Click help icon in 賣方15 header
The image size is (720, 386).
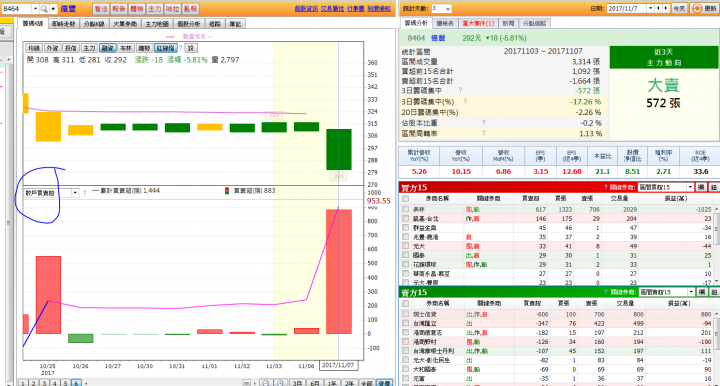(x=606, y=292)
